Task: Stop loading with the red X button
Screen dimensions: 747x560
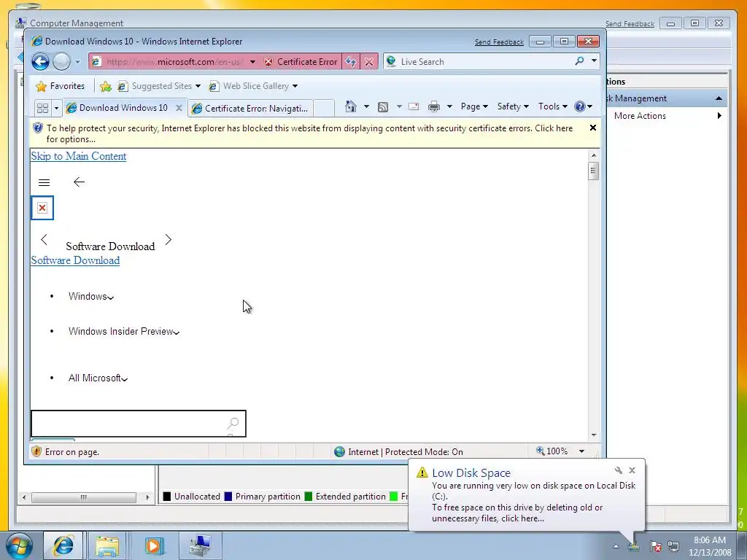Action: tap(368, 61)
